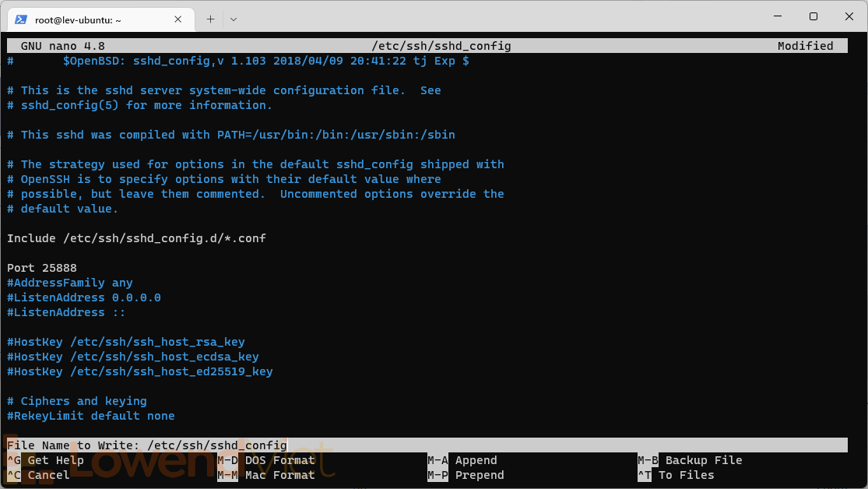Place the cursor on Port 25888 line
This screenshot has height=489, width=868.
coord(42,268)
